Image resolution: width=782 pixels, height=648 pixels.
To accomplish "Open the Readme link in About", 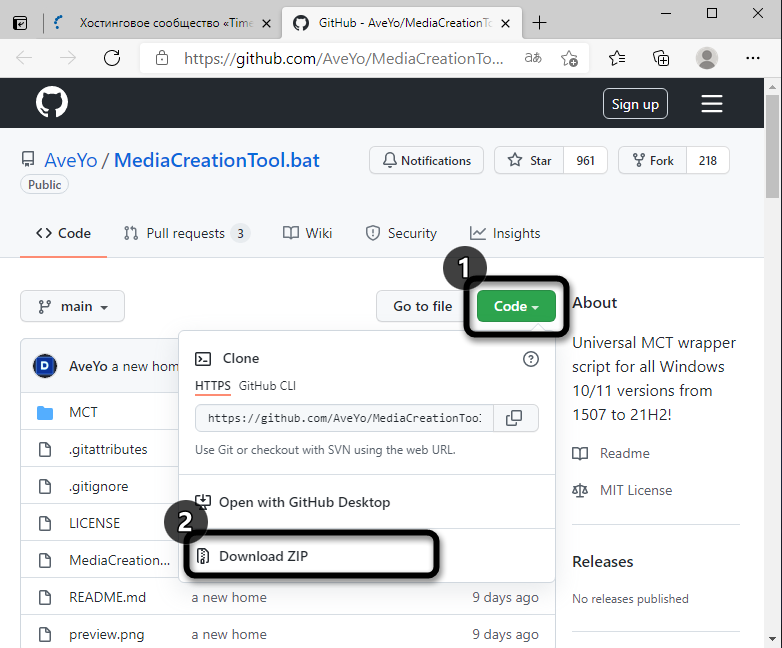I will (x=611, y=453).
